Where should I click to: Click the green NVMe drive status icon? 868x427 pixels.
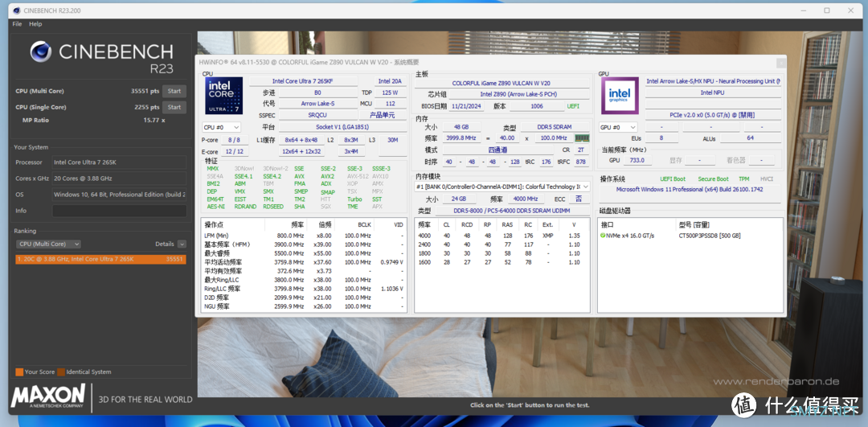[x=602, y=236]
